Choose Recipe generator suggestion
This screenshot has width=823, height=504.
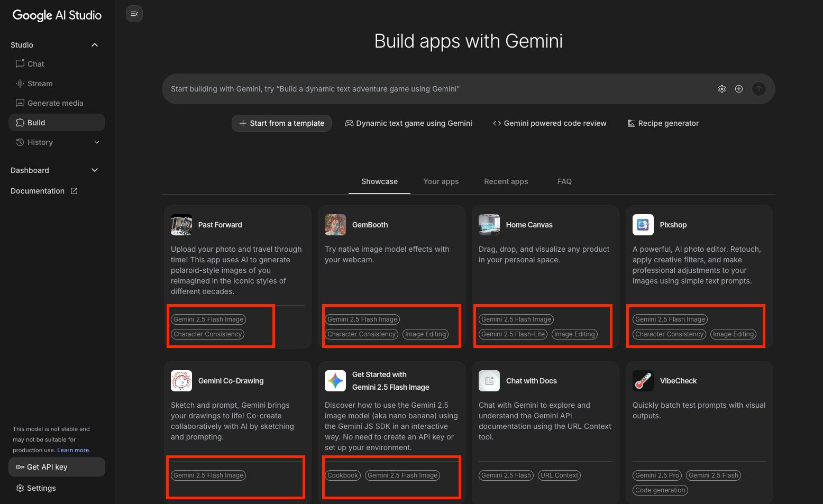pos(663,123)
